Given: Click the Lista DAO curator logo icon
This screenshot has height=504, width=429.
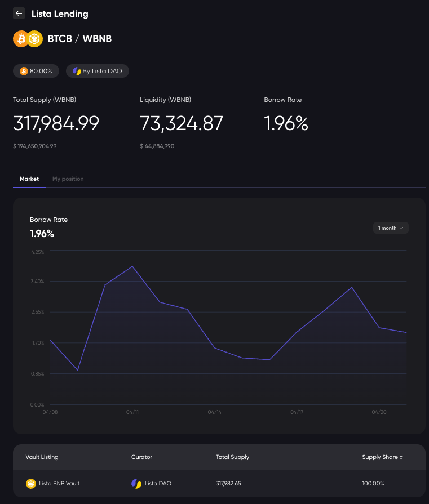Looking at the screenshot, I should (x=136, y=483).
